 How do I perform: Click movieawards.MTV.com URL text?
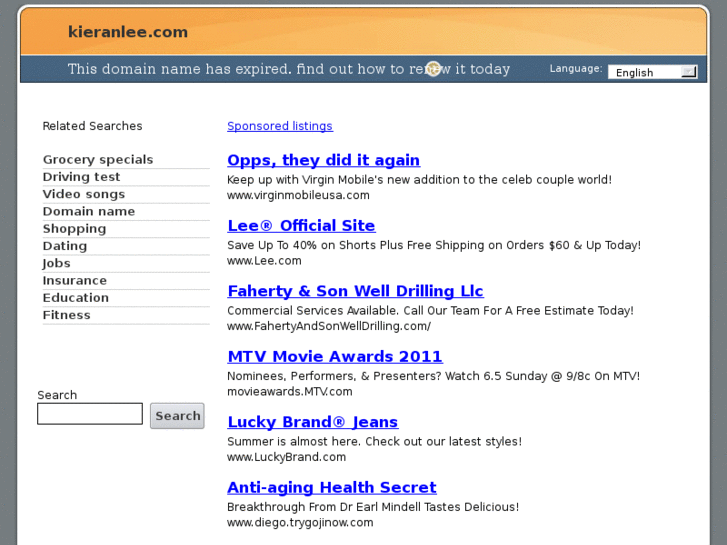click(x=290, y=391)
